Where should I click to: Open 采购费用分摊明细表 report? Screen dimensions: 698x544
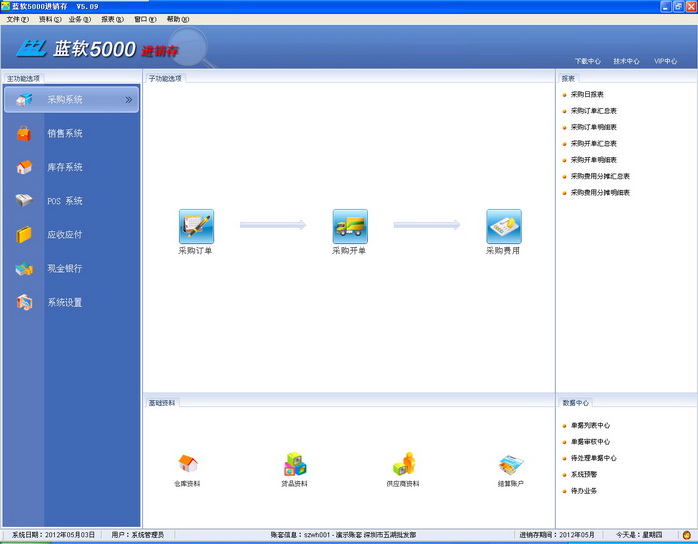(x=600, y=192)
